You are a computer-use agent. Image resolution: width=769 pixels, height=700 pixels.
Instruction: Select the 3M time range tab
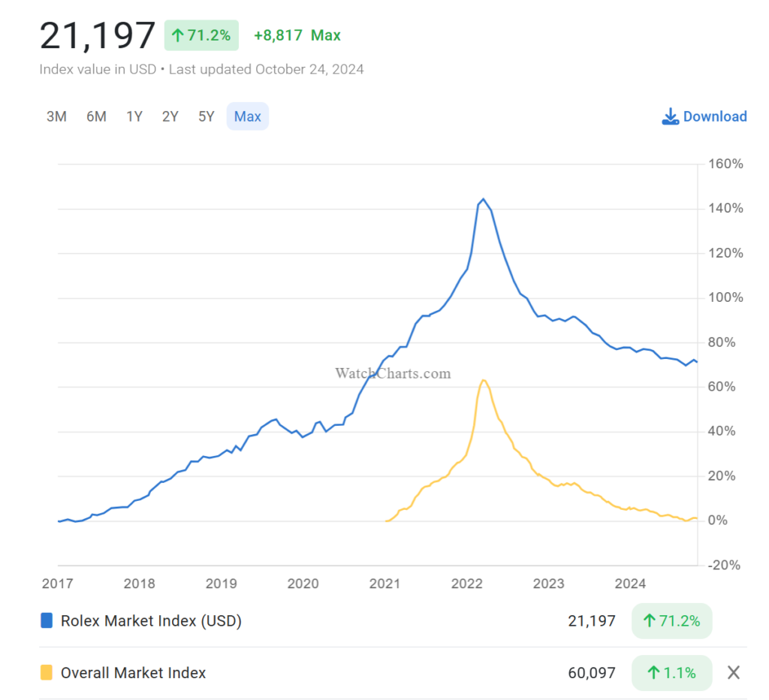[x=56, y=116]
